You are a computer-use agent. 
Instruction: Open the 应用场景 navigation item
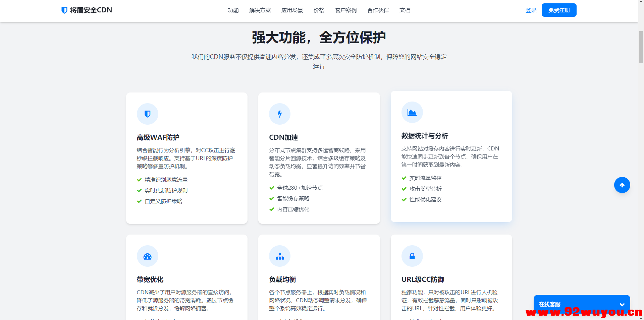292,10
